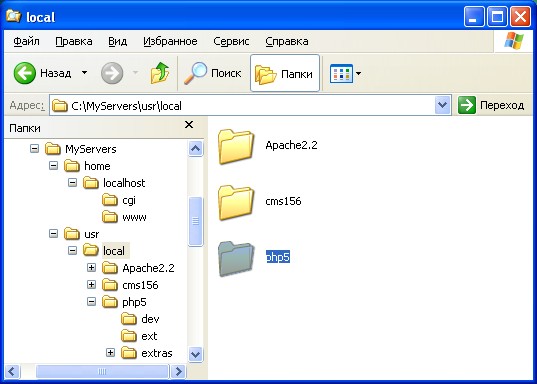The width and height of the screenshot is (537, 384).
Task: Expand Apache2.2 in the tree
Action: 91,268
